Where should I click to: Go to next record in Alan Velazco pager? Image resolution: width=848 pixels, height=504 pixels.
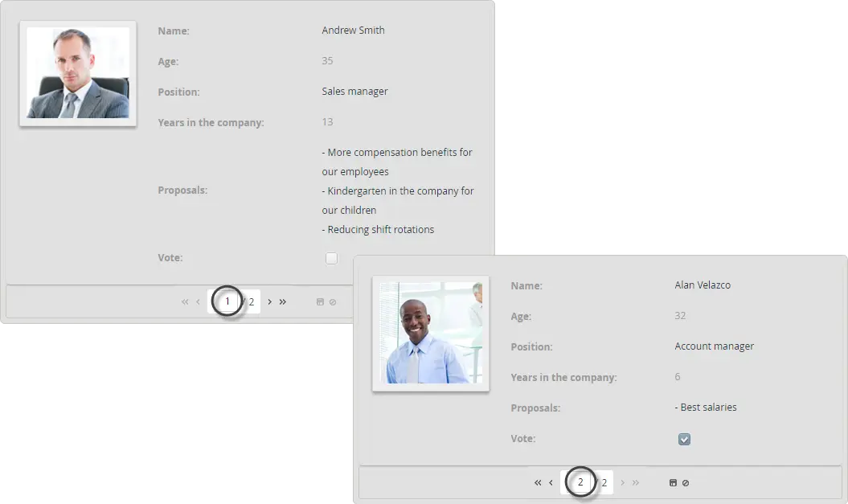point(622,482)
